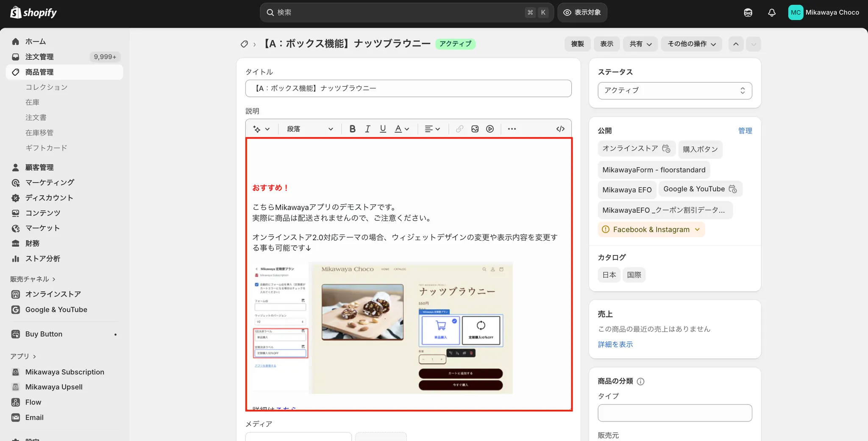Open text alignment dropdown

[x=432, y=129]
